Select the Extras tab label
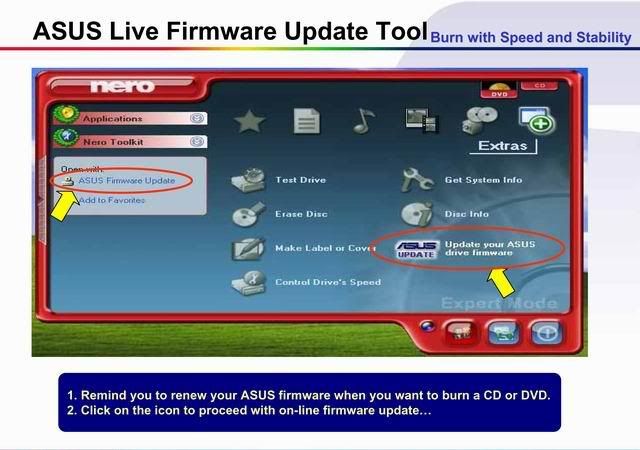 [x=502, y=146]
